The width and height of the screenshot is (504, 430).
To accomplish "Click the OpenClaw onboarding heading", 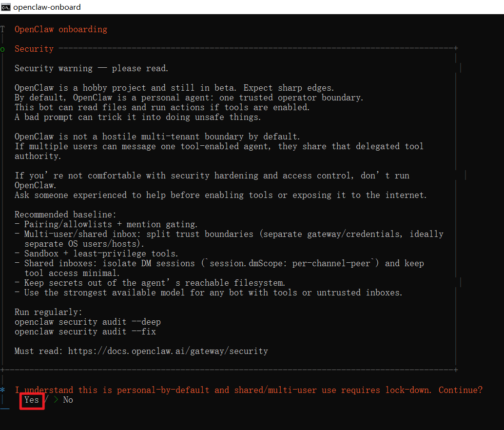I will (x=61, y=29).
